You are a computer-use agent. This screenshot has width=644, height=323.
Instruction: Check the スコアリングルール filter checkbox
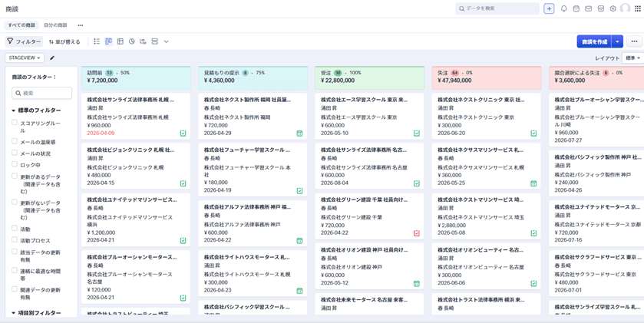tap(15, 122)
